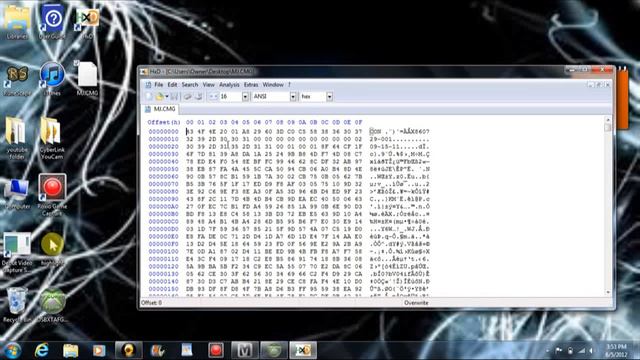
Task: Click scrollbar up arrow in hex view
Action: click(x=608, y=120)
